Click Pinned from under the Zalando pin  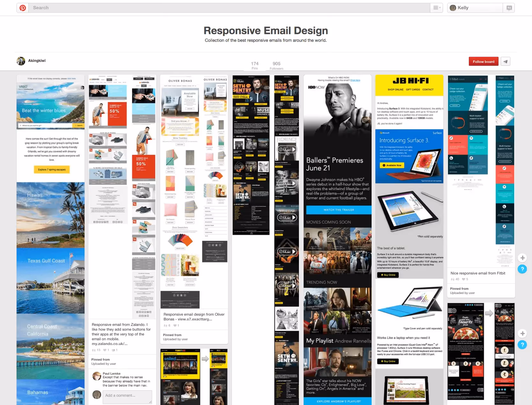pyautogui.click(x=100, y=359)
